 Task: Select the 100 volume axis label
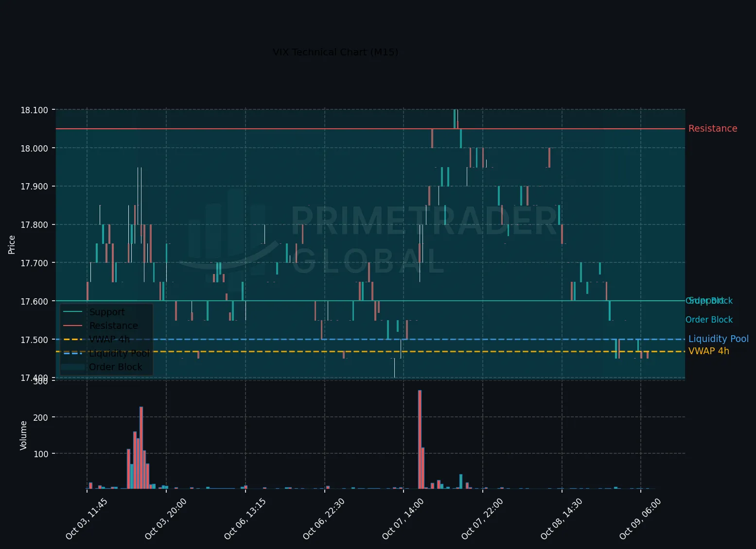pos(41,454)
